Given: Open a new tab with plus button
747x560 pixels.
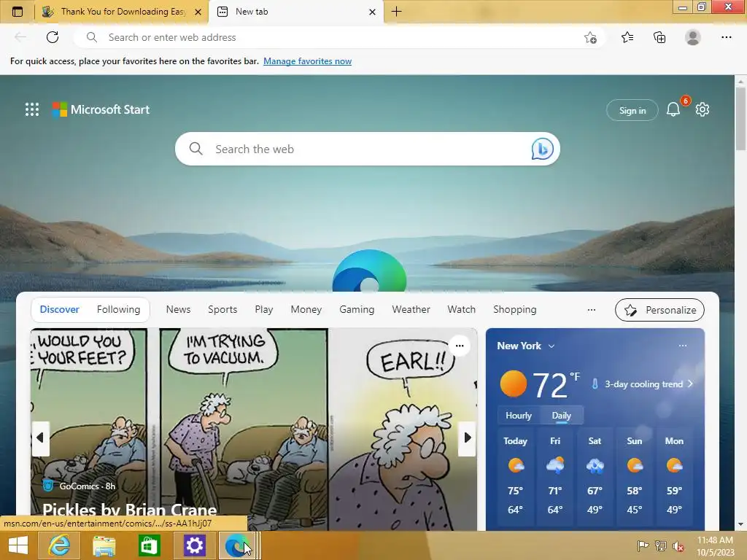Looking at the screenshot, I should pyautogui.click(x=396, y=12).
